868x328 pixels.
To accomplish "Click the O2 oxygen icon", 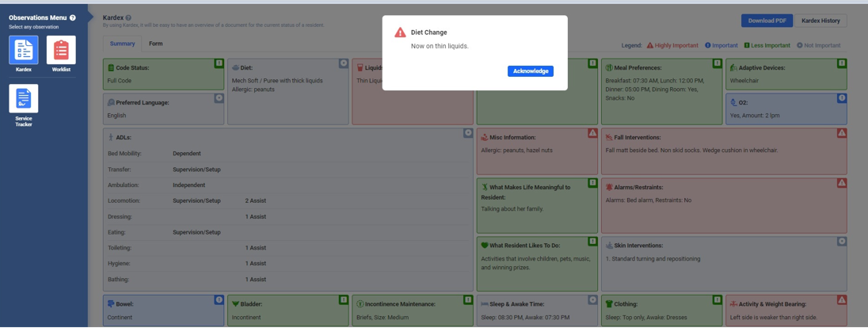I will click(x=733, y=102).
